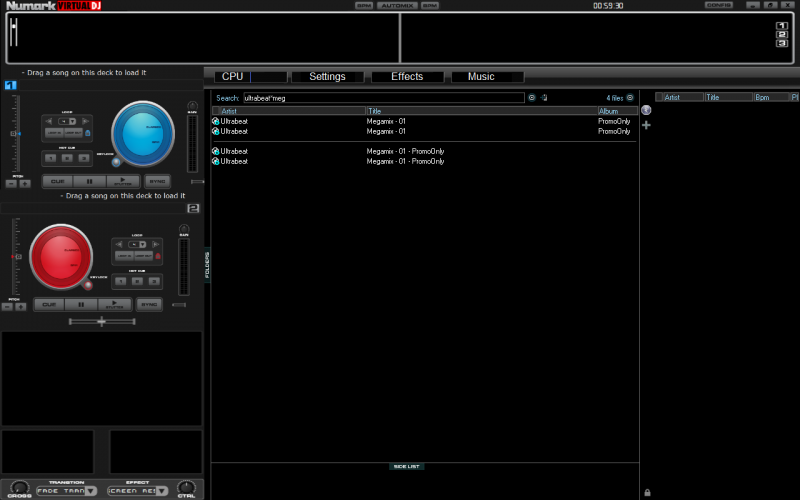800x500 pixels.
Task: Click the playlist disc icon
Action: (646, 110)
